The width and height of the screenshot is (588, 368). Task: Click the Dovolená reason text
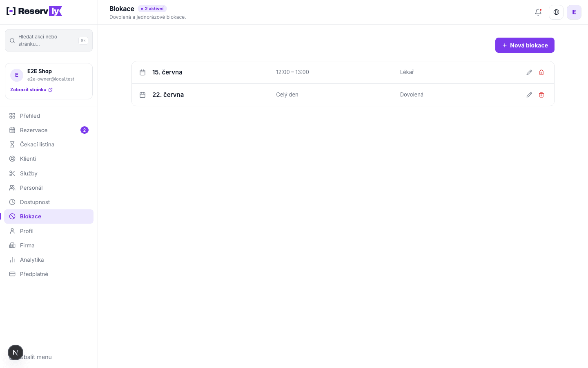pos(412,94)
